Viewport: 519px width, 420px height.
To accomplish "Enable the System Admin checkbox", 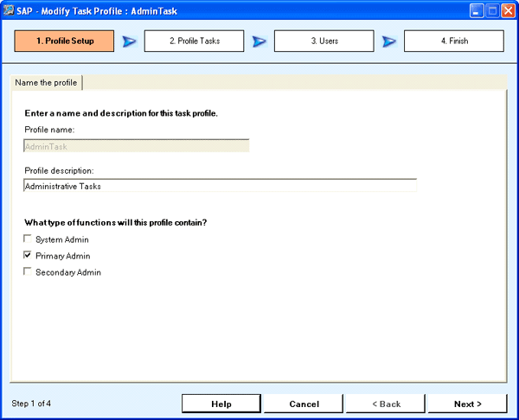I will tap(28, 239).
